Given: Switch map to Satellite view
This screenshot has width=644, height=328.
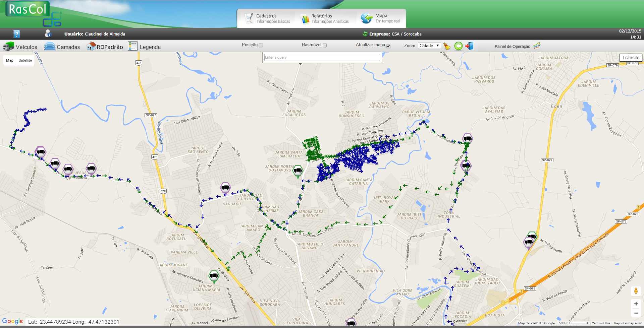Looking at the screenshot, I should 25,61.
